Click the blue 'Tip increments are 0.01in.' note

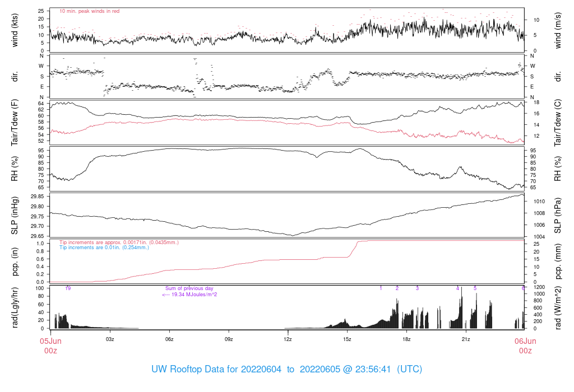click(104, 248)
